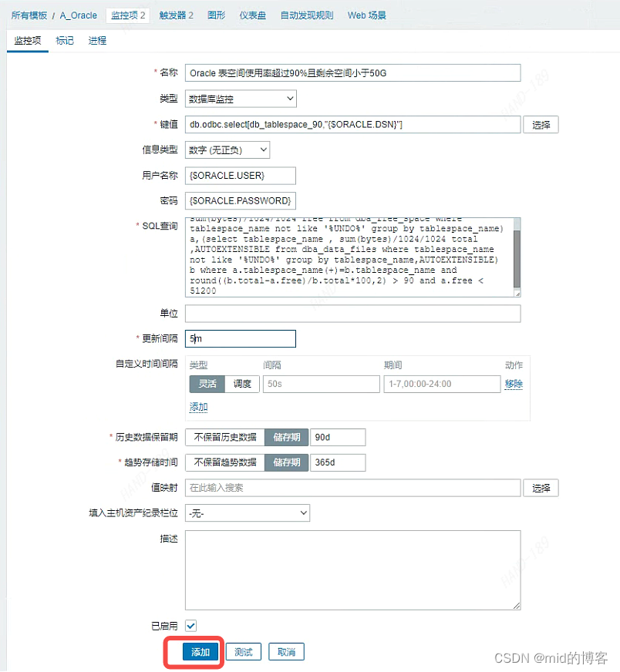Click 选择 button next to 值映射
Image resolution: width=620 pixels, height=672 pixels.
[x=541, y=488]
